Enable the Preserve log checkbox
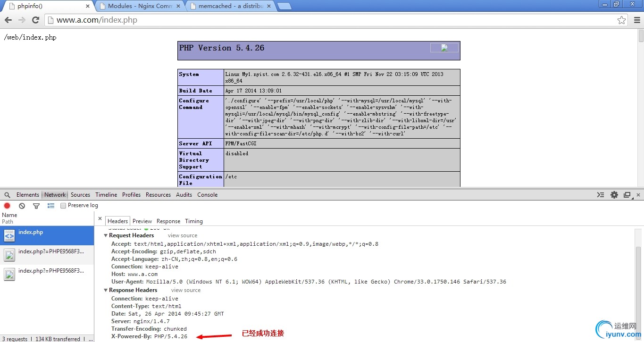644x342 pixels. click(63, 206)
